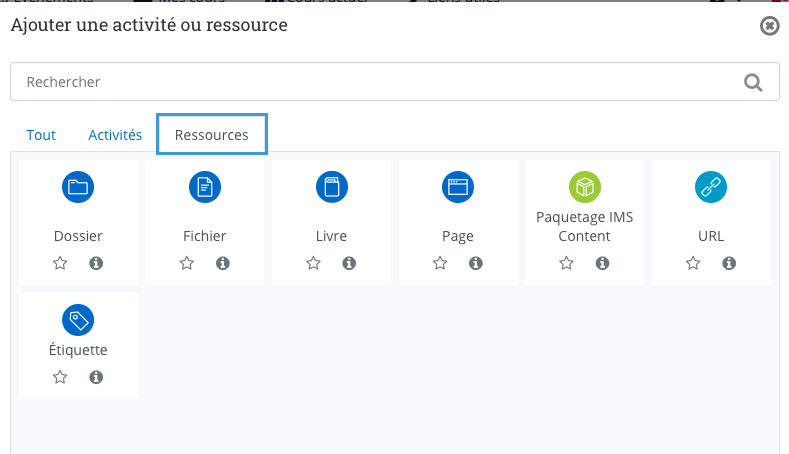Choose the Fichier file resource icon
The width and height of the screenshot is (789, 454).
click(205, 187)
